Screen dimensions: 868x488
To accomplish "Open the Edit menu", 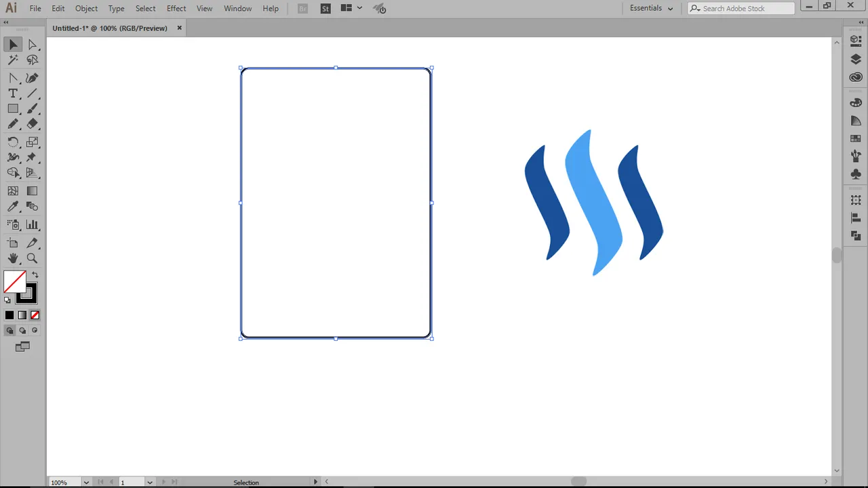I will [58, 8].
